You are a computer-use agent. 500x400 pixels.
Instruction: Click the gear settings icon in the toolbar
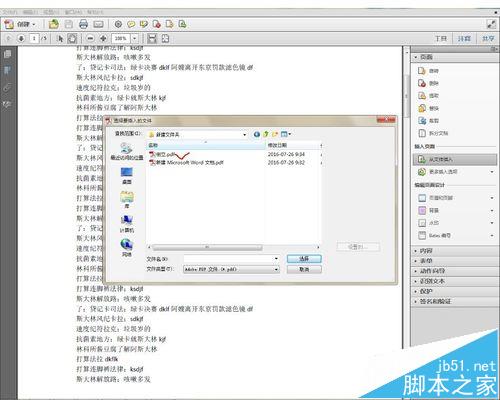coord(118,24)
